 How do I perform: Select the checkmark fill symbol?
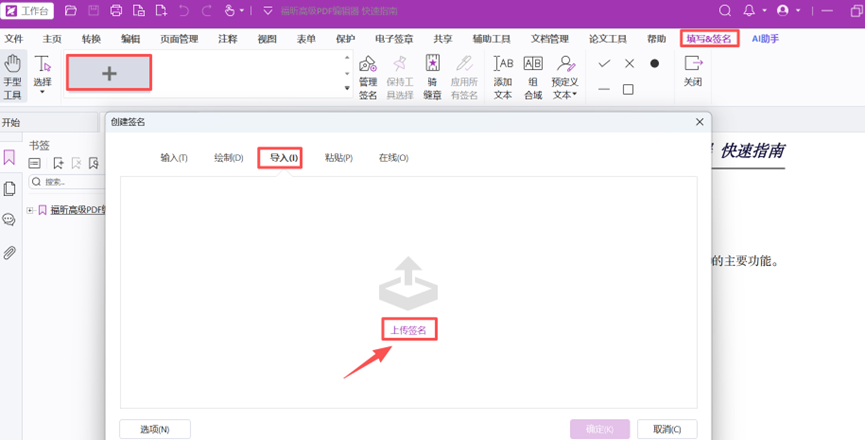(x=604, y=64)
